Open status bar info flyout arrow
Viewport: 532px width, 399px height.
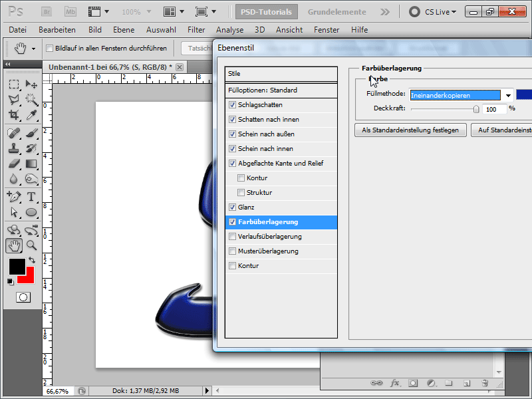(x=207, y=391)
